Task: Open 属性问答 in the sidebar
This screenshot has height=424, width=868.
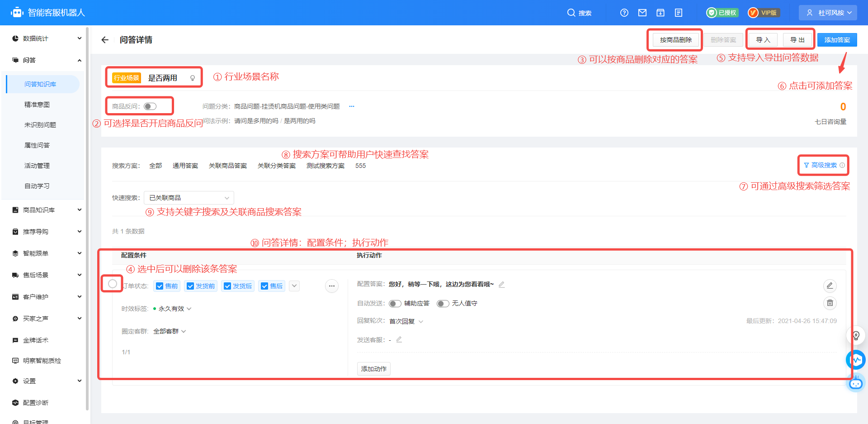Action: click(37, 145)
